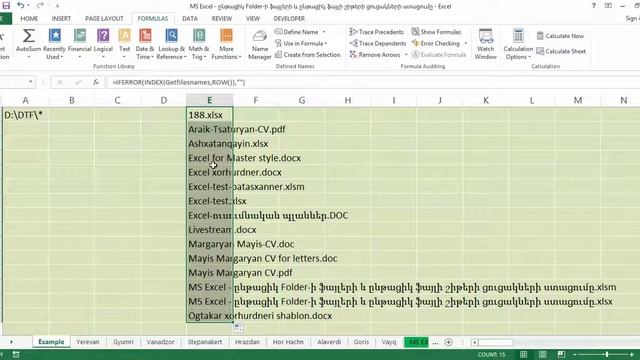
Task: Click the AutoFill options icon below selection
Action: pos(238,327)
